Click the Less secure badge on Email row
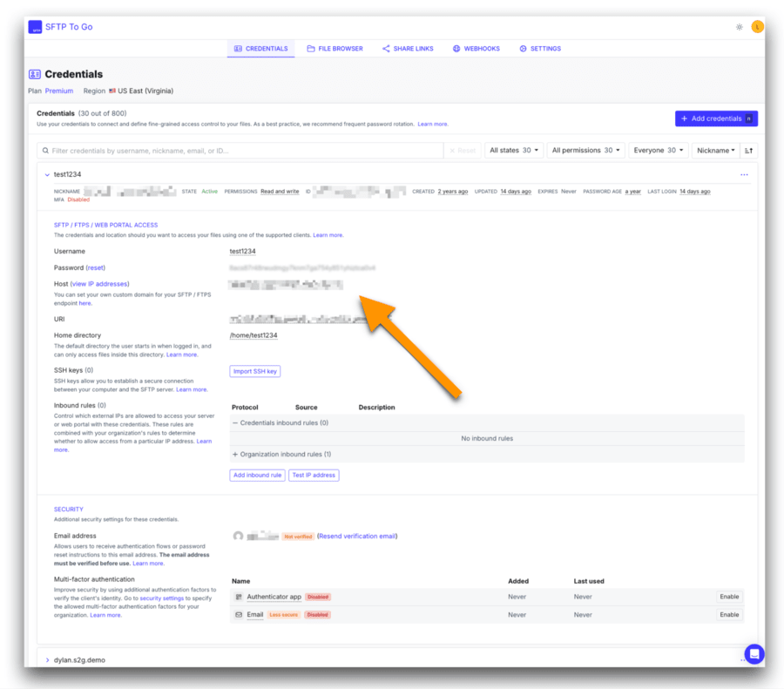784x689 pixels. (283, 614)
